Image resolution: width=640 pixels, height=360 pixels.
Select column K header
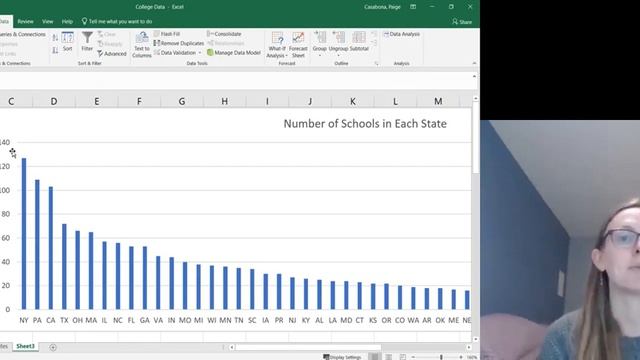(x=353, y=101)
